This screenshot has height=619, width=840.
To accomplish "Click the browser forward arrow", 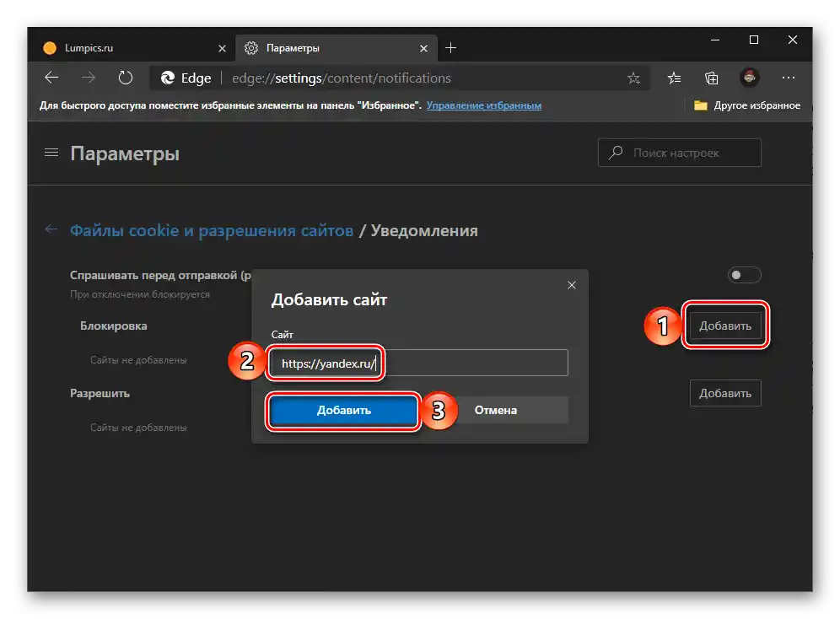I will coord(89,78).
